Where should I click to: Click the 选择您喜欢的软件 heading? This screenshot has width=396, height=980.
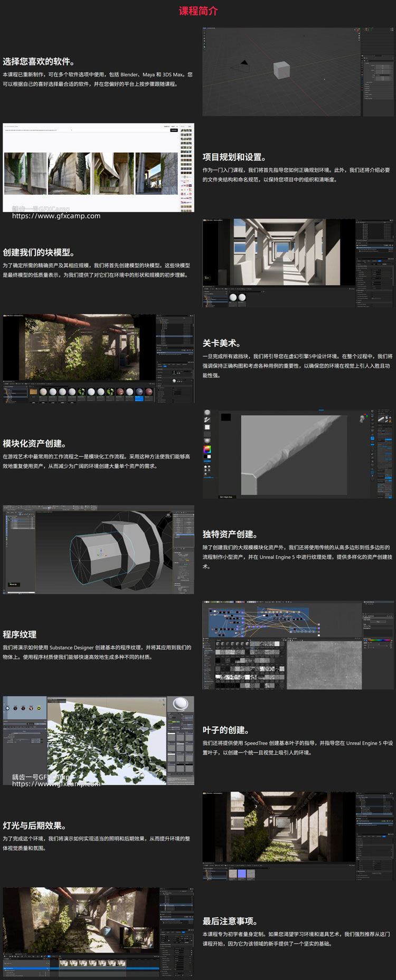(x=39, y=61)
